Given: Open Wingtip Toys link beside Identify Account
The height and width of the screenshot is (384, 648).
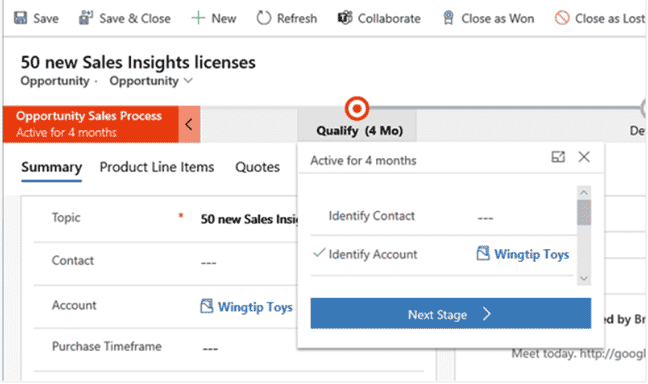Looking at the screenshot, I should coord(531,254).
